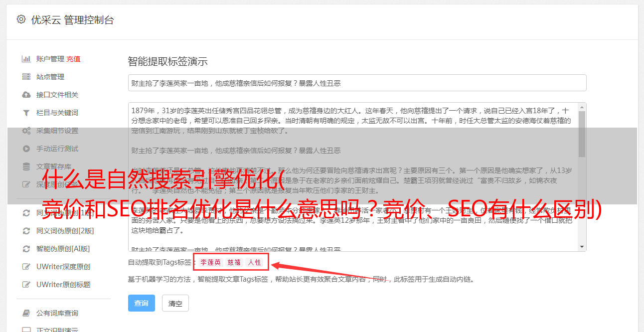Select 智能伪原创[AI版] menu entry
Viewport: 644px width, 332px height.
[63, 249]
